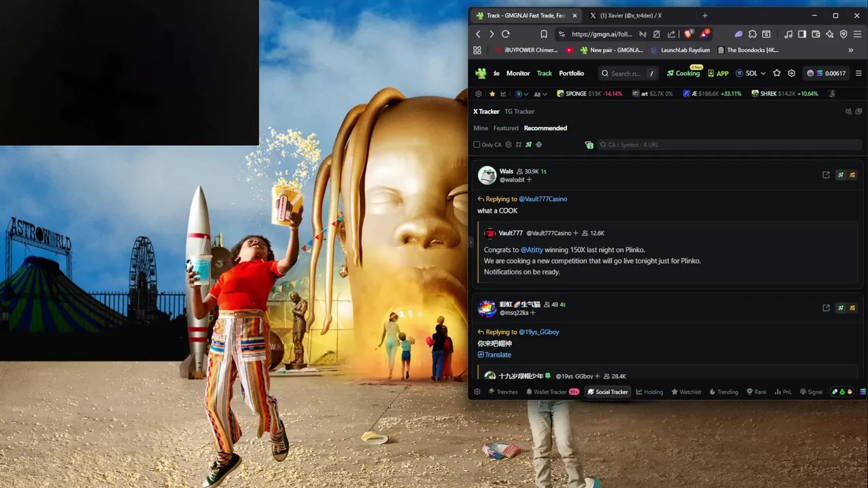This screenshot has width=868, height=488.
Task: Toggle the diamond filter icon after the rocket
Action: [x=539, y=144]
